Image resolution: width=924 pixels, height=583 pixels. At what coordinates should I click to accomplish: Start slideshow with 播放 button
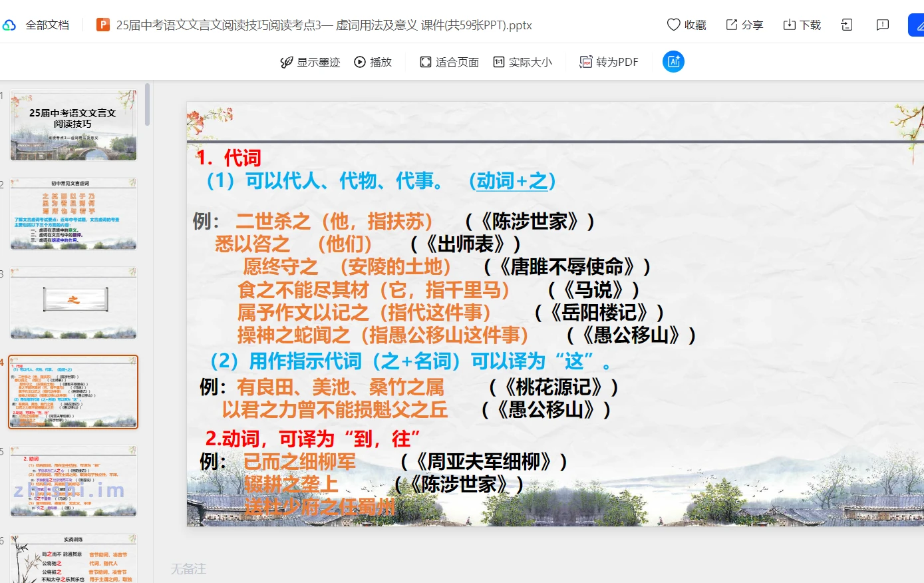coord(373,62)
